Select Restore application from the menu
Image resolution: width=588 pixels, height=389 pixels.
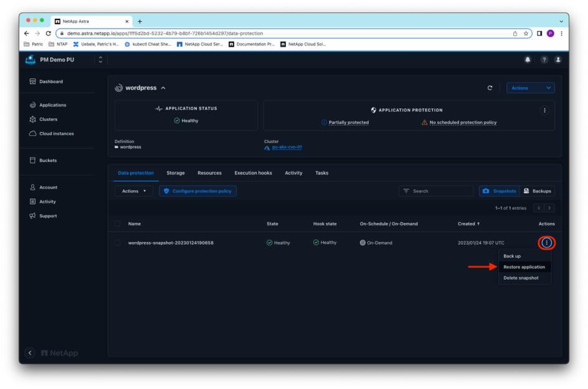coord(524,267)
